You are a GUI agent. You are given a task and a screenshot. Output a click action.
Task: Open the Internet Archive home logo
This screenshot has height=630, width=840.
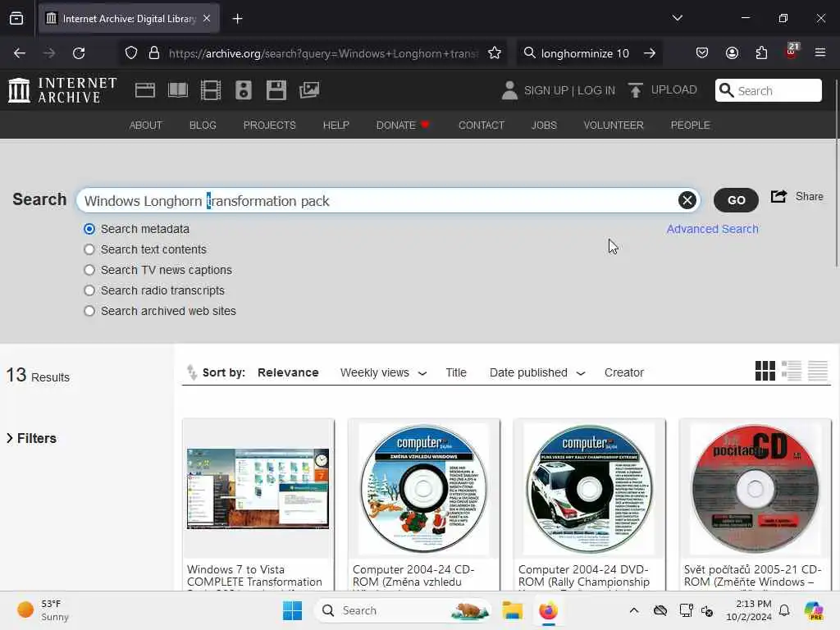[62, 90]
